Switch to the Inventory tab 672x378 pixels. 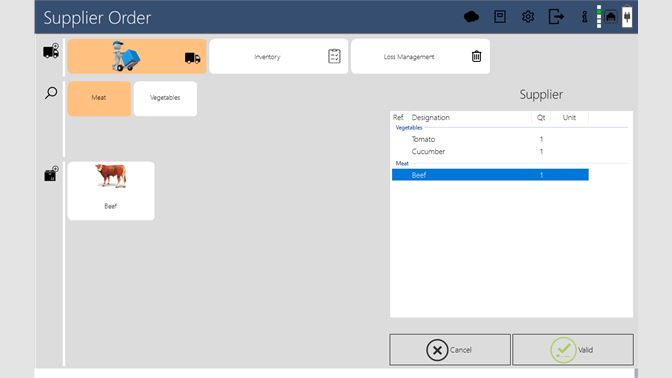click(279, 56)
